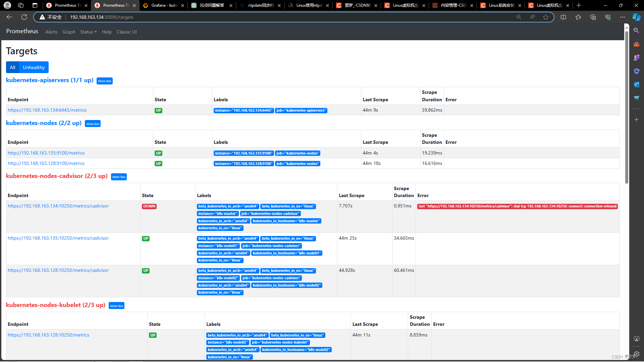
Task: Collapse kubernetes-apiservers with show less
Action: tap(104, 81)
